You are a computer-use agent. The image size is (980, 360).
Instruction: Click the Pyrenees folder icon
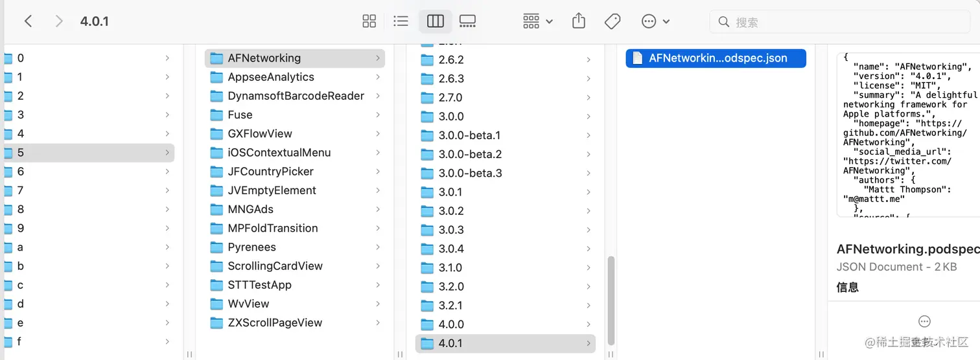click(x=216, y=247)
